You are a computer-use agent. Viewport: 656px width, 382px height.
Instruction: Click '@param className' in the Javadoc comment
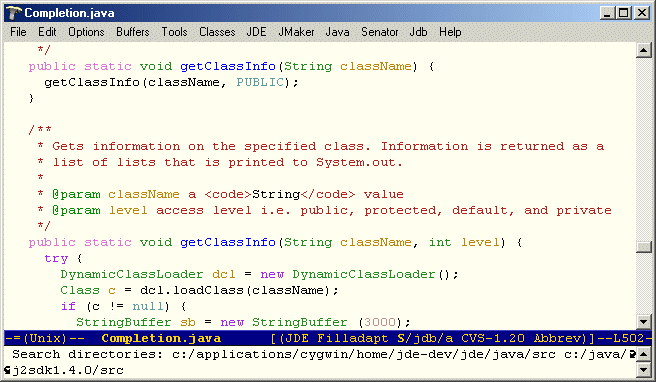(x=116, y=195)
